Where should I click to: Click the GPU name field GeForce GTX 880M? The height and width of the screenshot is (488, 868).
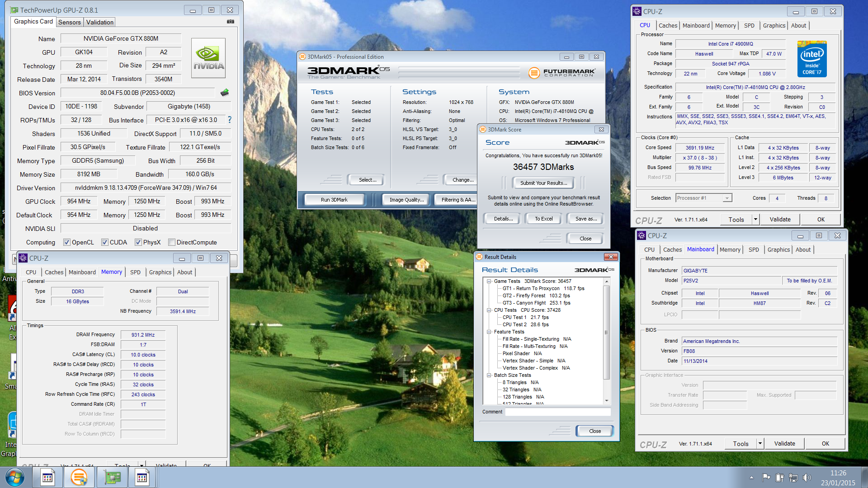click(121, 39)
